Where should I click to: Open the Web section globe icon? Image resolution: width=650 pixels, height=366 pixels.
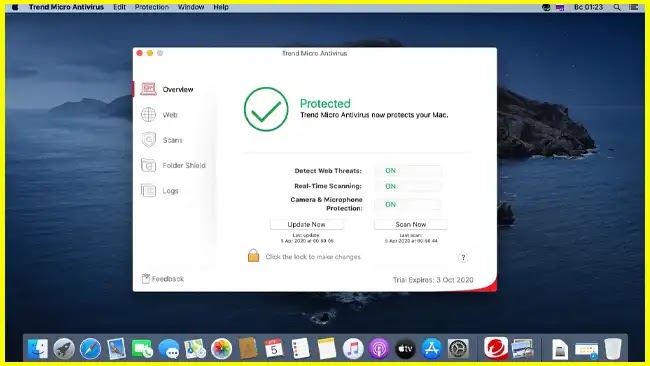(148, 114)
